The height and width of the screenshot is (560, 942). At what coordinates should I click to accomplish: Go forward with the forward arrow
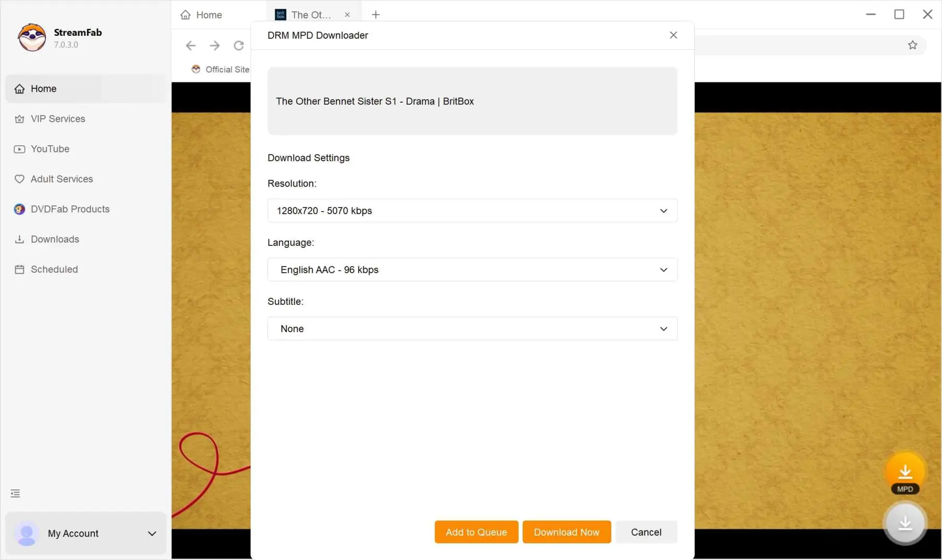[x=215, y=45]
